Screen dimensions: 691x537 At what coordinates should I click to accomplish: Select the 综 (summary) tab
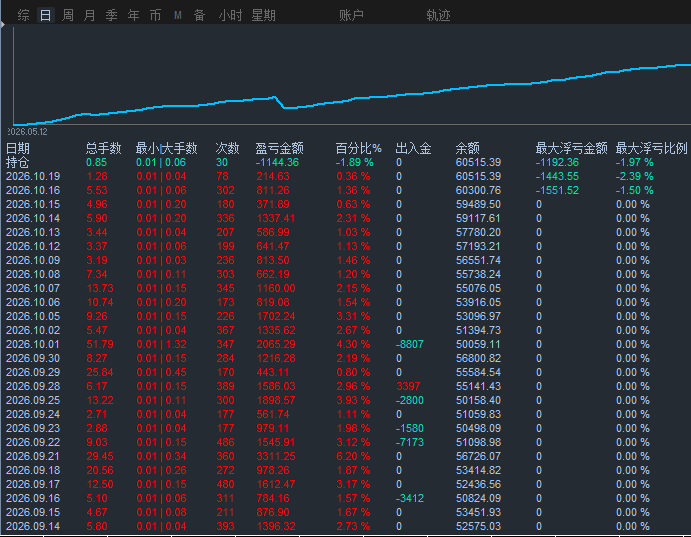pos(24,15)
